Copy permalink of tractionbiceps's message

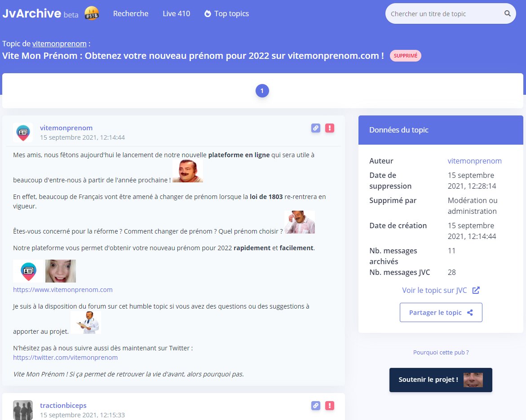(x=316, y=406)
